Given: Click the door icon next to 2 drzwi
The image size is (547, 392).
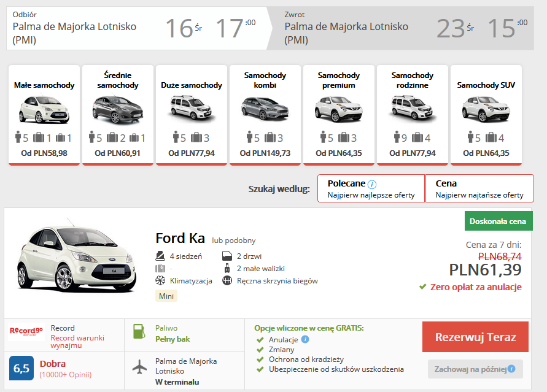Looking at the screenshot, I should tap(227, 256).
